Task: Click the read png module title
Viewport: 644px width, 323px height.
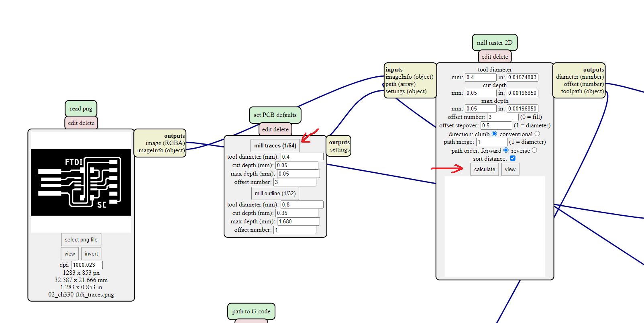Action: pyautogui.click(x=81, y=108)
